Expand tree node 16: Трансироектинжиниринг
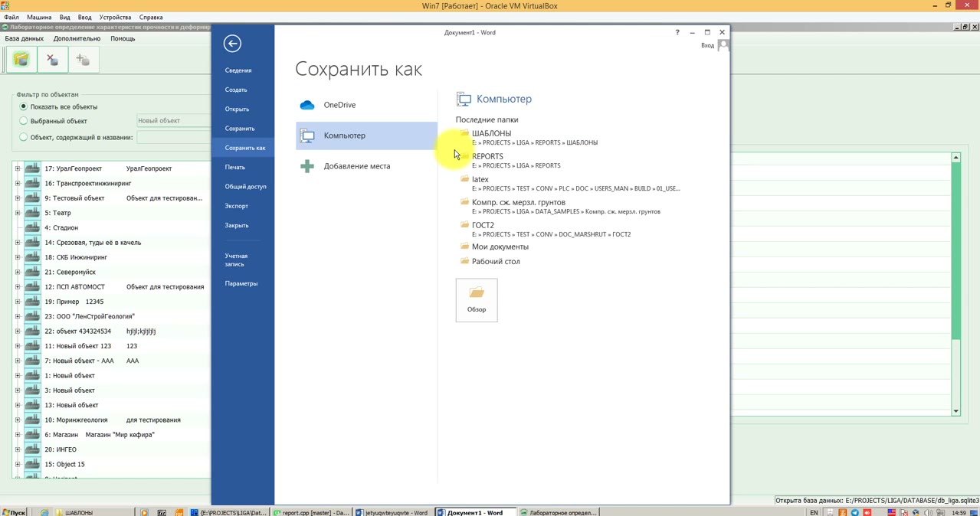 point(18,184)
